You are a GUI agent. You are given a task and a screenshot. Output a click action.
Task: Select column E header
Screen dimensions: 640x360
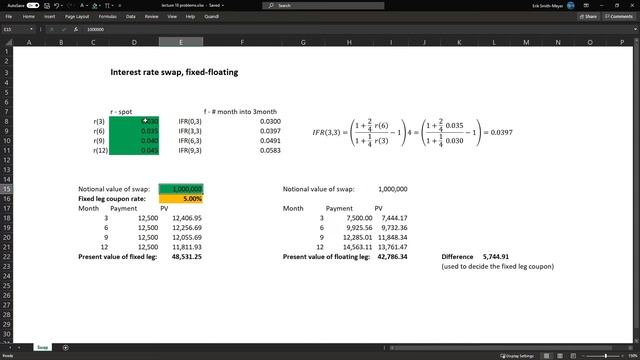tap(181, 42)
